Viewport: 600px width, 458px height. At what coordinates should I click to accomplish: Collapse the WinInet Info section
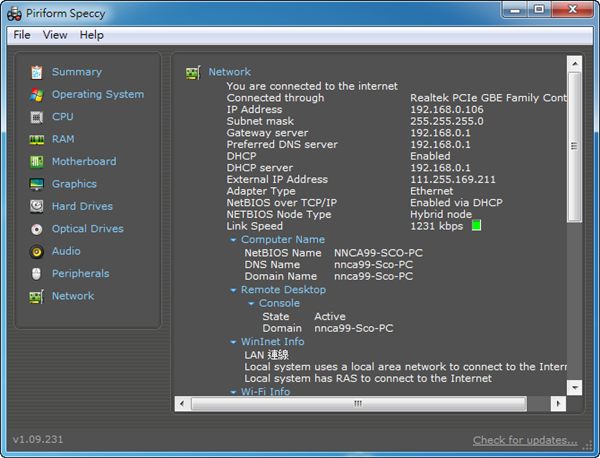coord(233,342)
